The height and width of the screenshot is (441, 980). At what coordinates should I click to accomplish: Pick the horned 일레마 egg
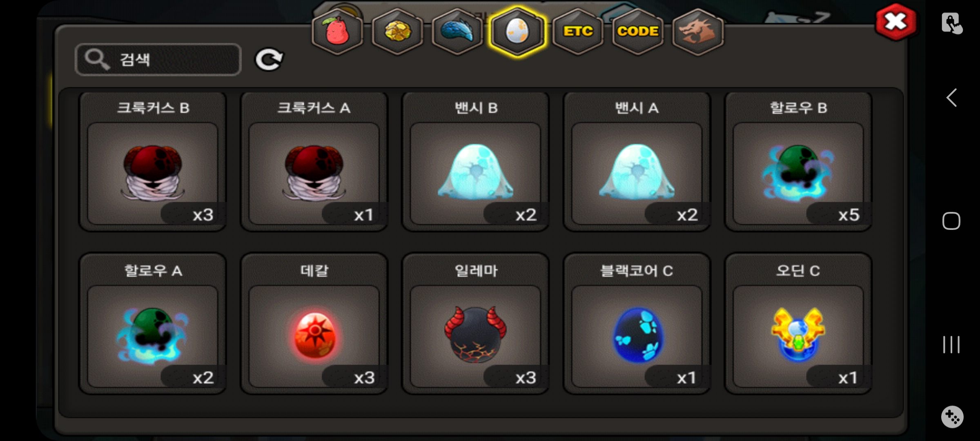click(x=475, y=324)
